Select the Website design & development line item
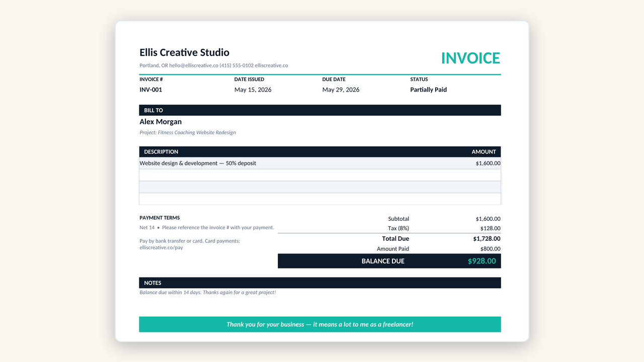644x362 pixels. (x=198, y=163)
